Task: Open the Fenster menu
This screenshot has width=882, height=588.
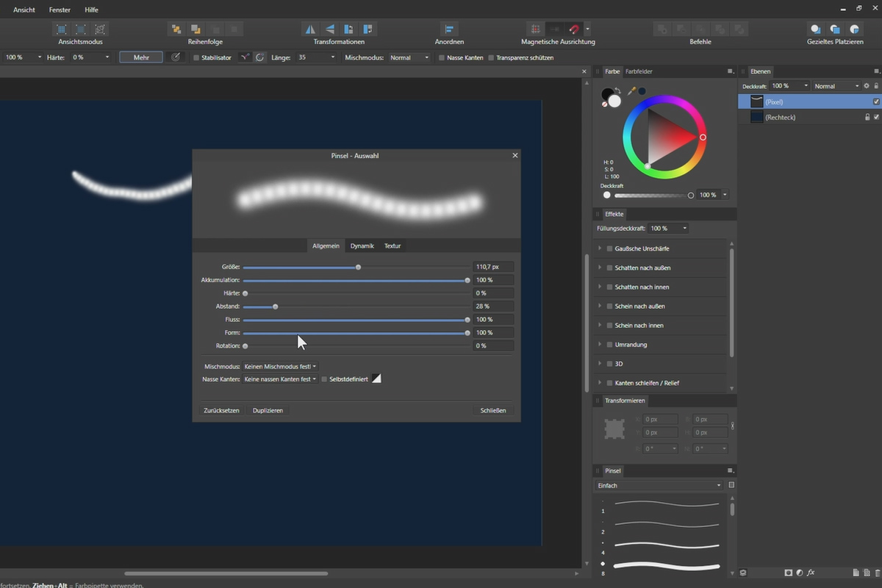Action: (x=59, y=10)
